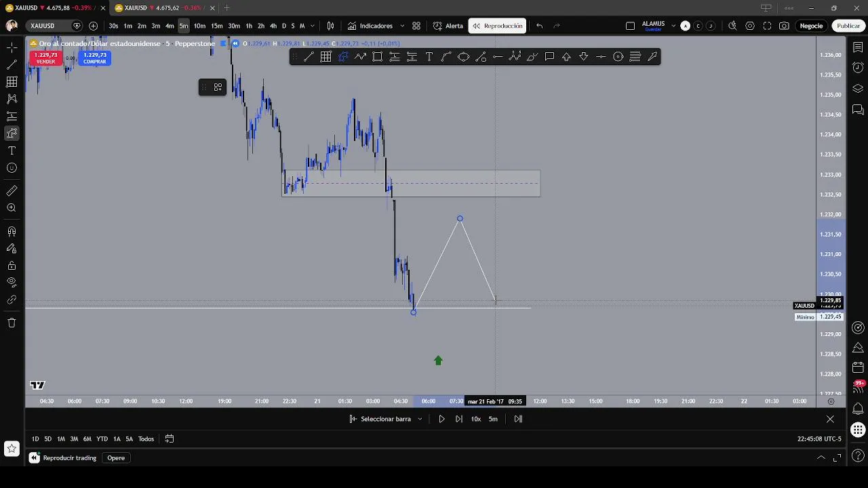Select the zoom in tool

pos(12,208)
